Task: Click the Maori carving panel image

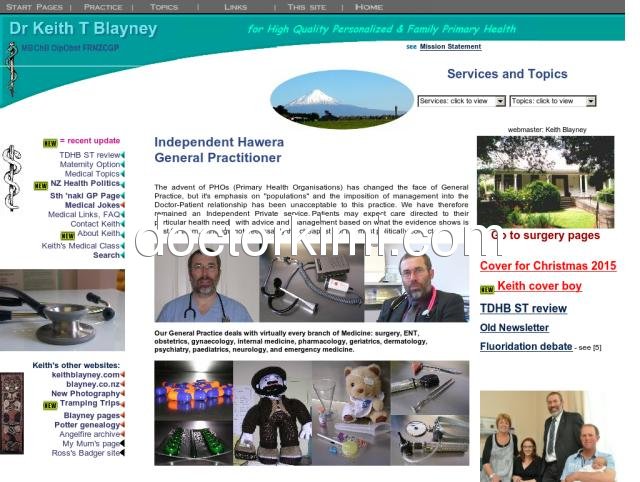Action: coord(12,413)
